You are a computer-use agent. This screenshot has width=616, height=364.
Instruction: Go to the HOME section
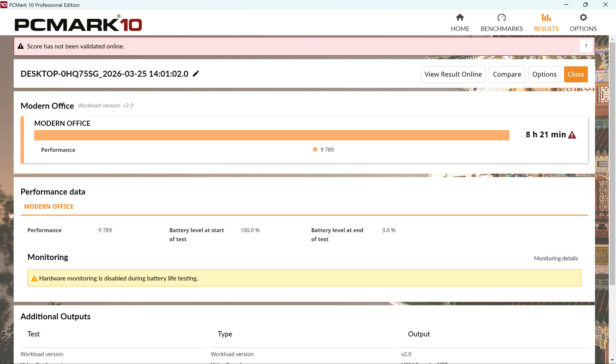click(x=460, y=23)
